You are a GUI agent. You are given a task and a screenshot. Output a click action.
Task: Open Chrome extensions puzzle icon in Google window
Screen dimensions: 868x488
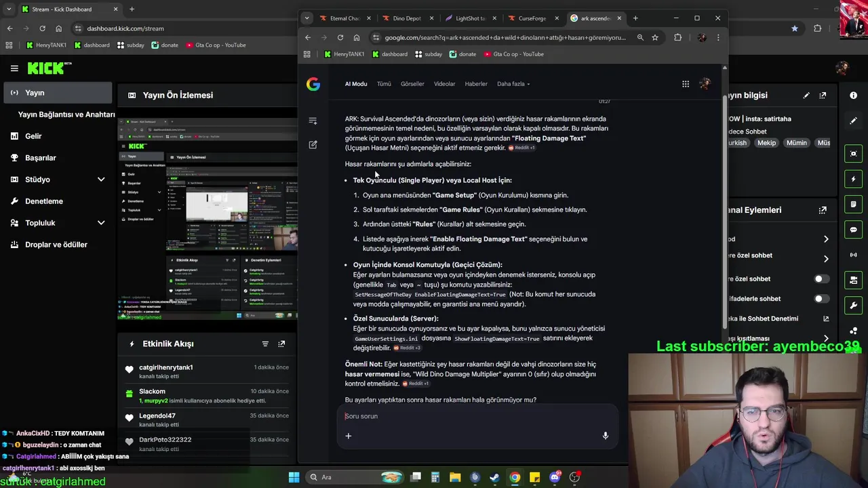click(677, 37)
